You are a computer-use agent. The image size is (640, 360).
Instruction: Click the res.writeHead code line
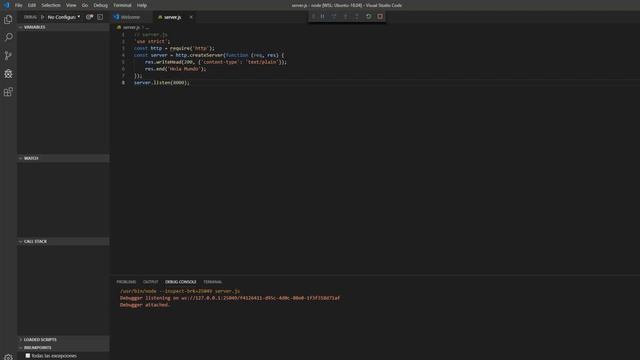tap(216, 62)
